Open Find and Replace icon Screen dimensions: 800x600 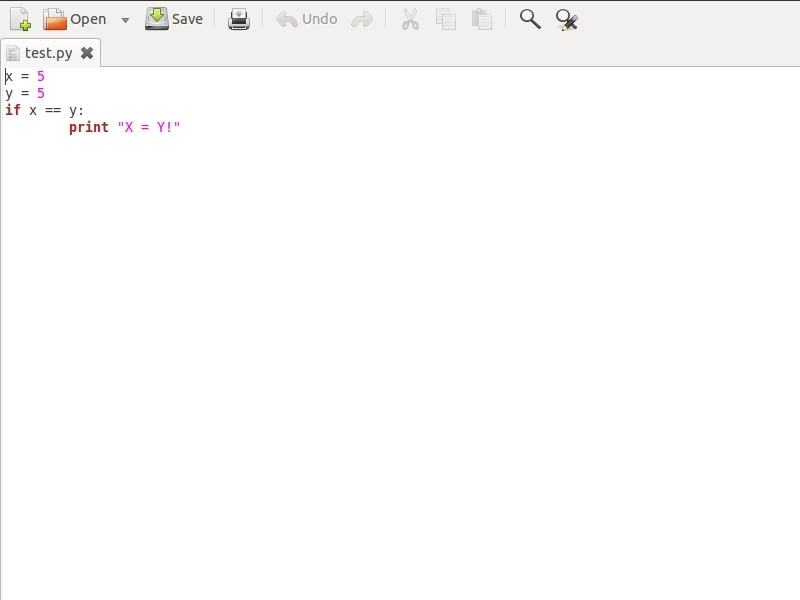tap(567, 20)
